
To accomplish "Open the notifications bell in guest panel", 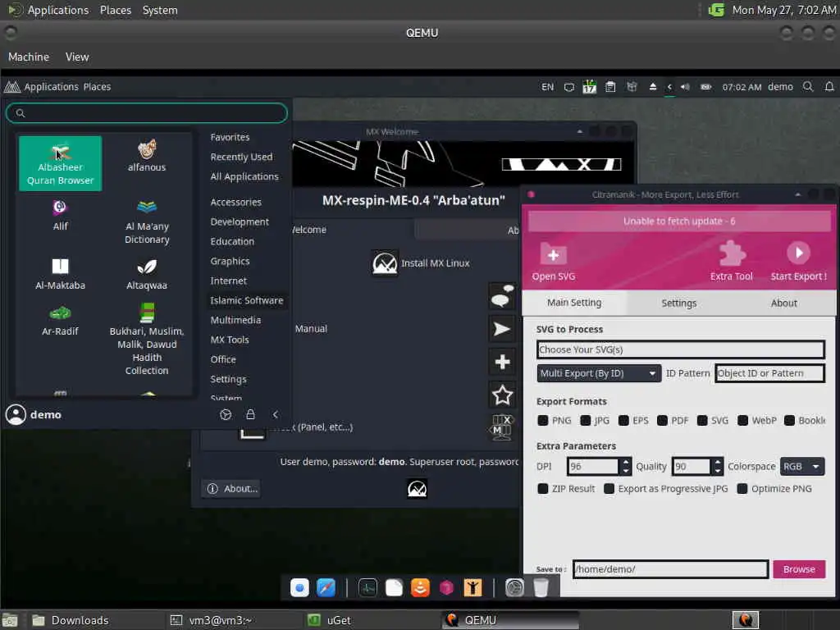I will (x=829, y=87).
